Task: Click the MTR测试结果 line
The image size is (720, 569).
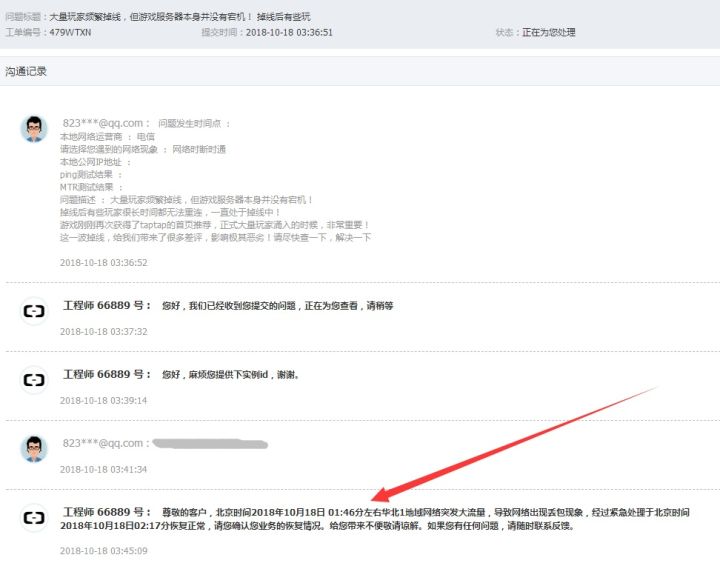Action: (91, 187)
